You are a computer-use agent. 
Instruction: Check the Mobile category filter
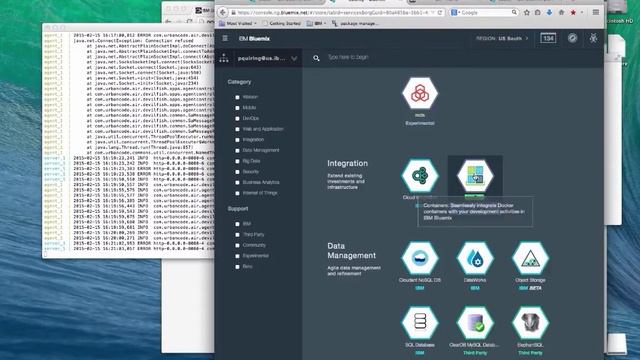(x=237, y=108)
